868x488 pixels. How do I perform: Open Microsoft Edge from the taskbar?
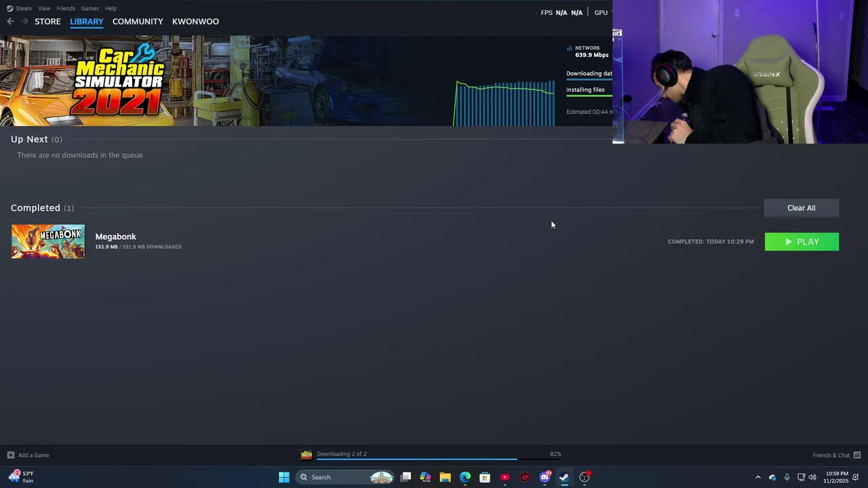tap(465, 477)
